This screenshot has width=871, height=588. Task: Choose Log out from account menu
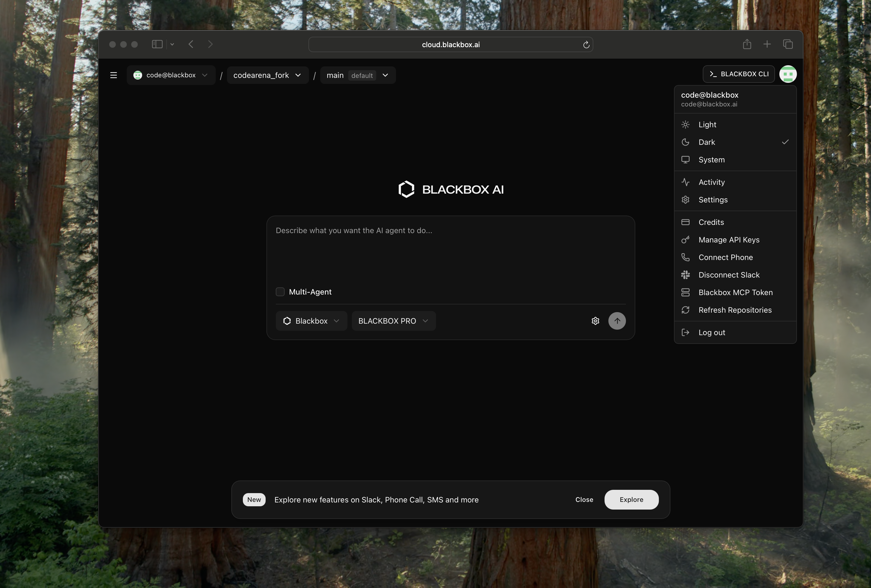711,333
